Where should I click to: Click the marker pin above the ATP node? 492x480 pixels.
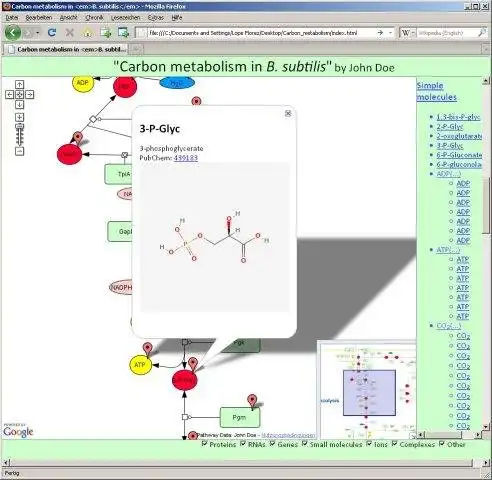(148, 349)
